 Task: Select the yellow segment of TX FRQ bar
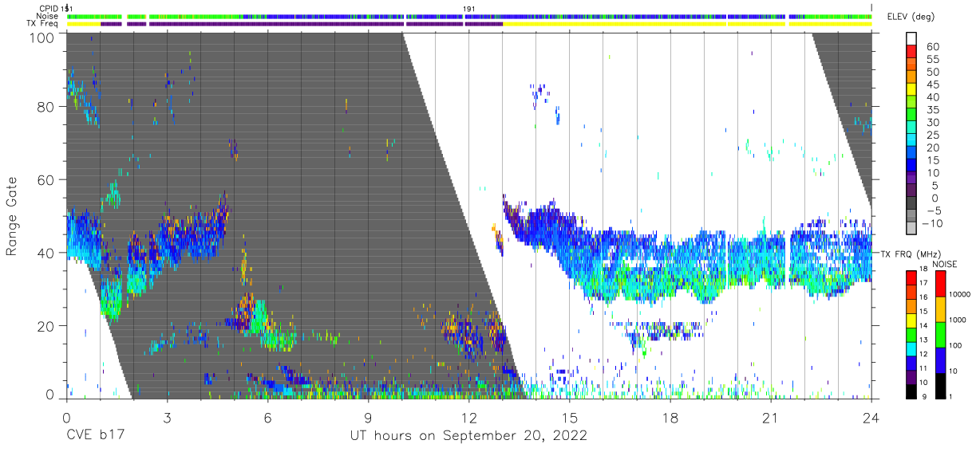(x=911, y=320)
